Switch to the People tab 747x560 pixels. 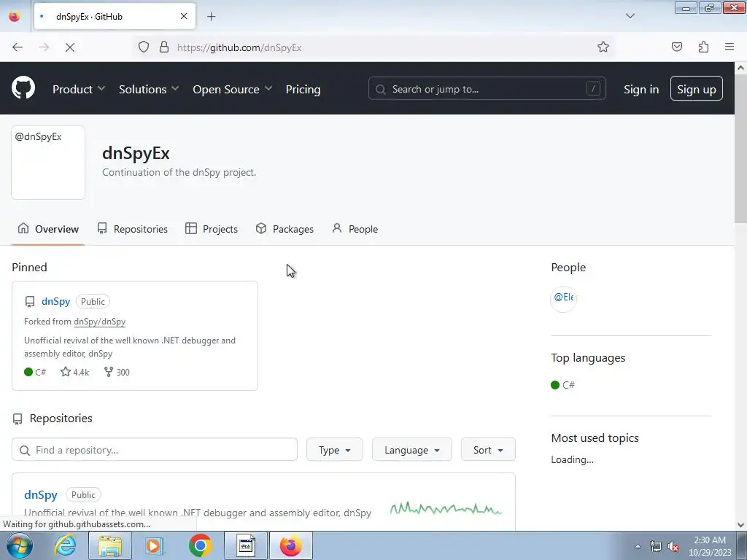coord(355,229)
